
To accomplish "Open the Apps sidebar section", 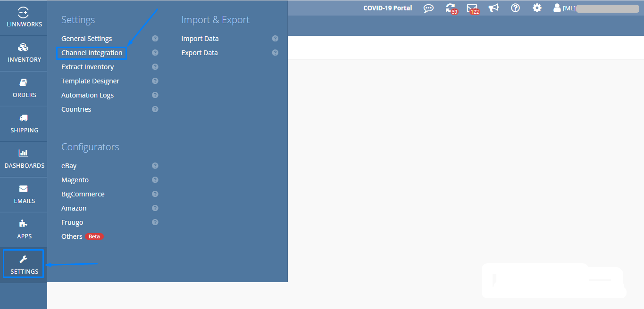I will click(24, 230).
